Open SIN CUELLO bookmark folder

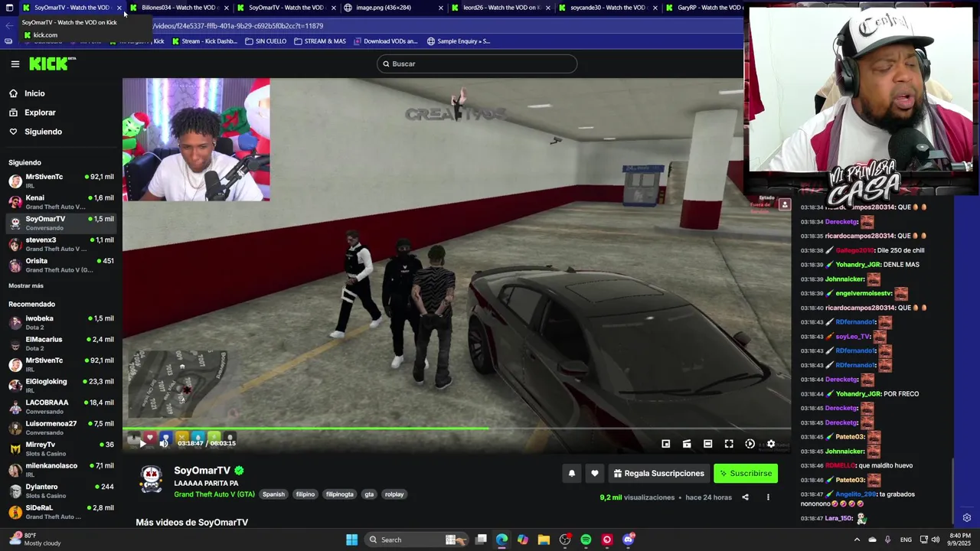tap(266, 41)
